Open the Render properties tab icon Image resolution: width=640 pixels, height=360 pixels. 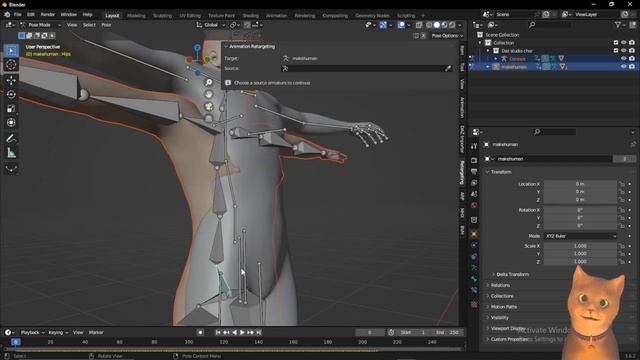474,160
